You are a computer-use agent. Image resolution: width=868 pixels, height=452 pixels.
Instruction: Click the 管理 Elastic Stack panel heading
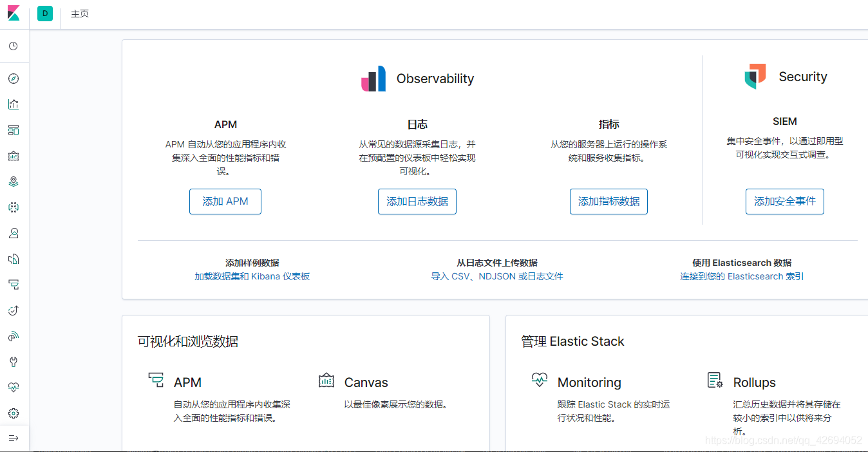click(573, 341)
